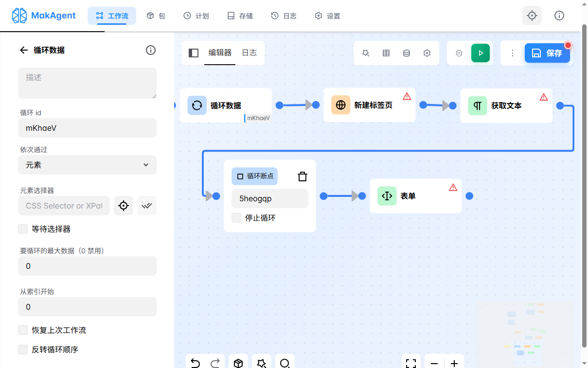This screenshot has width=588, height=368.
Task: Click the MakAgent logo link
Action: pos(44,16)
